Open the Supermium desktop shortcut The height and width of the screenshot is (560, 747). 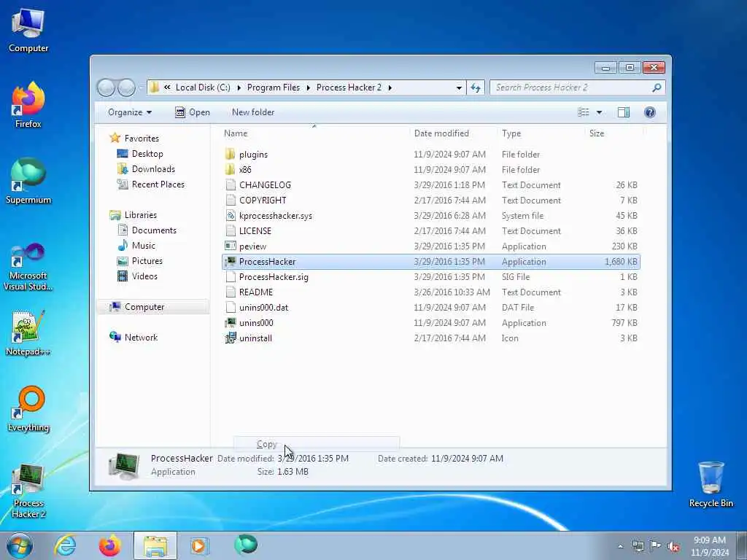click(x=28, y=181)
